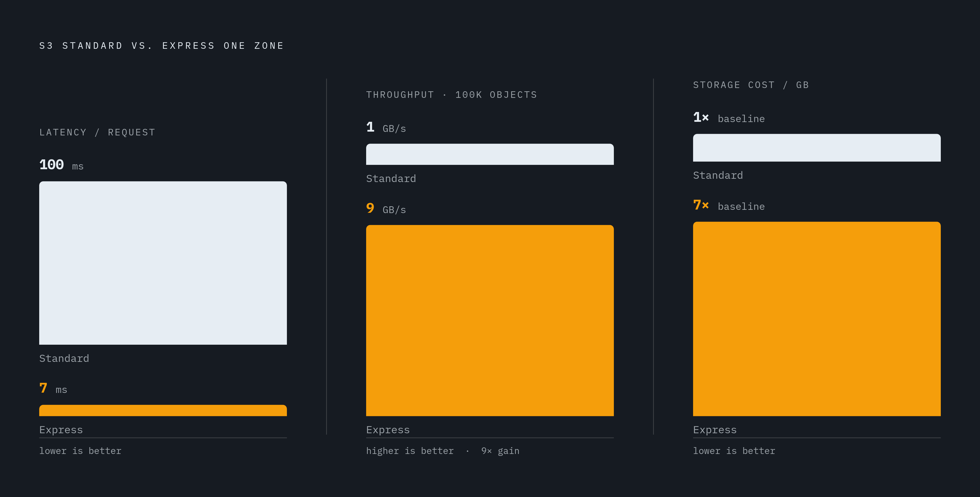Click the "THROUGHPUT · 100K OBJECTS" heading

pos(452,95)
